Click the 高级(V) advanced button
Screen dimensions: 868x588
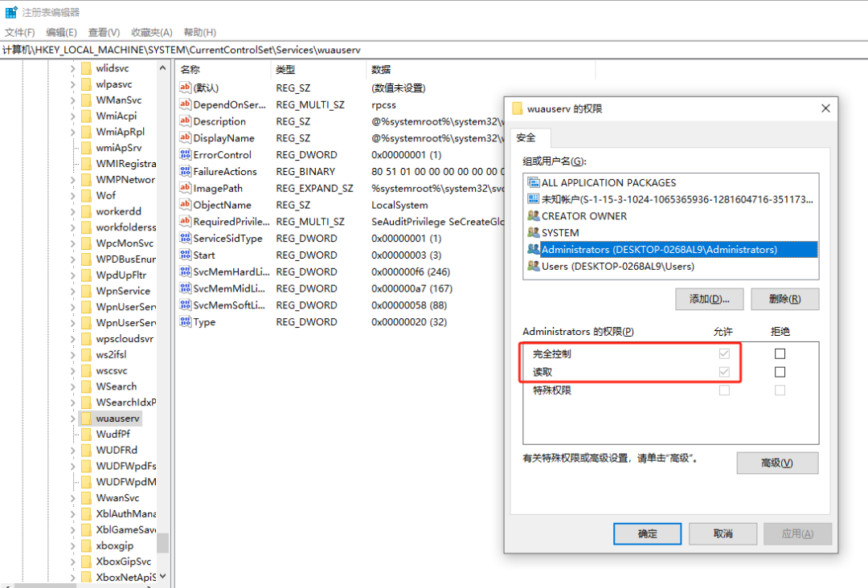pos(777,463)
